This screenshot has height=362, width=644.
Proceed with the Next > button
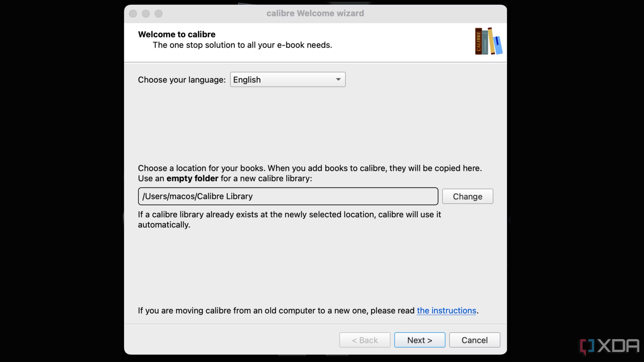[x=420, y=340]
